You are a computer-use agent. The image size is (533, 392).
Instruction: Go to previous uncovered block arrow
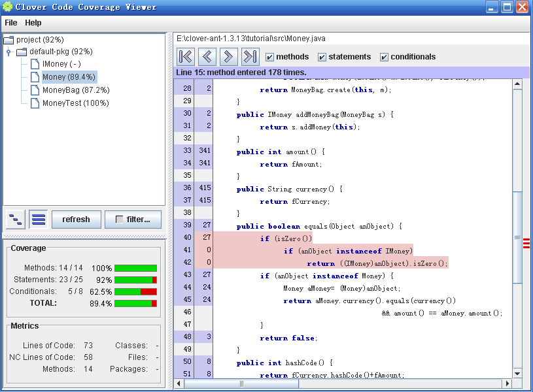(207, 56)
